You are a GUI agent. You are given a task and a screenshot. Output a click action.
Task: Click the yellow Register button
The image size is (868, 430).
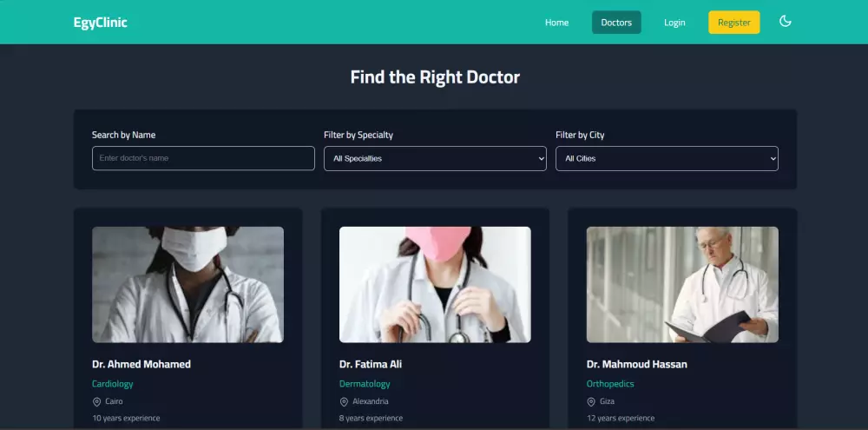(734, 23)
